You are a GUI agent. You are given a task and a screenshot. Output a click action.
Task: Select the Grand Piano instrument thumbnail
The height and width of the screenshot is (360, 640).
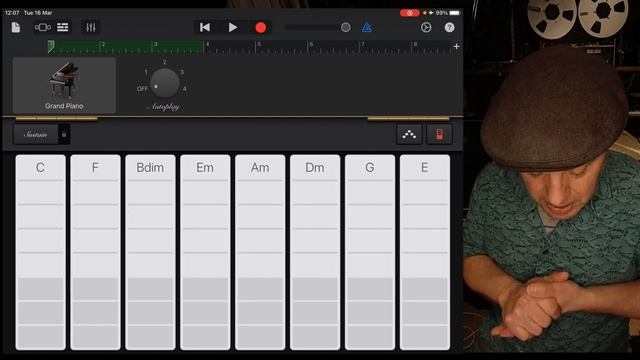coord(64,85)
